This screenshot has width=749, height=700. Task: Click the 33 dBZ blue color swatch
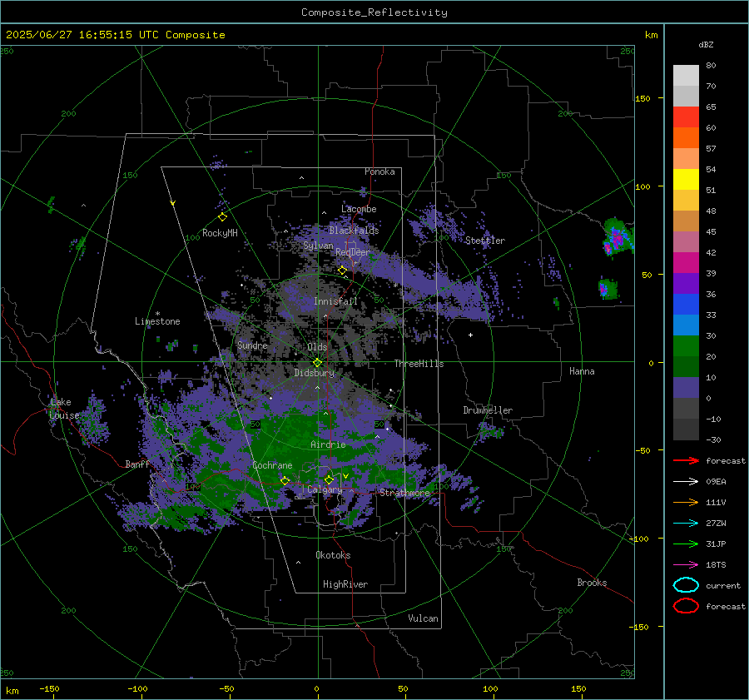point(686,325)
